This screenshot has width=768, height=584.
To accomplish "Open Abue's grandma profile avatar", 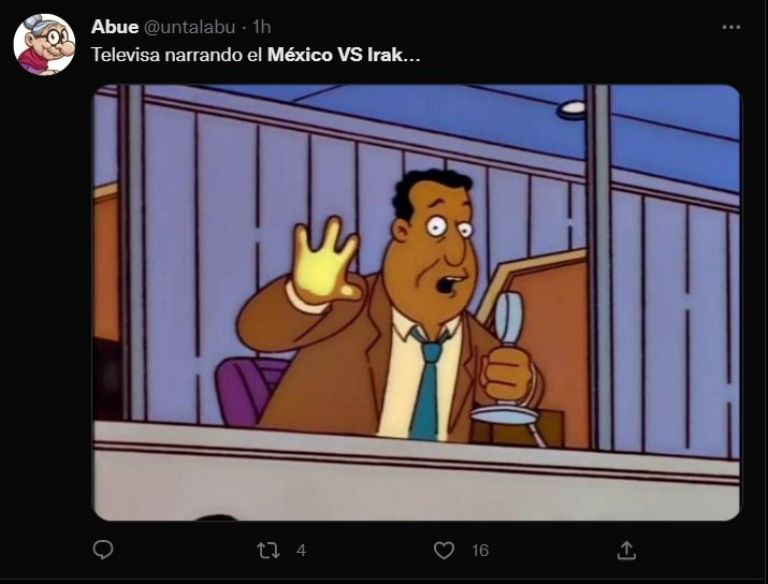I will point(44,45).
